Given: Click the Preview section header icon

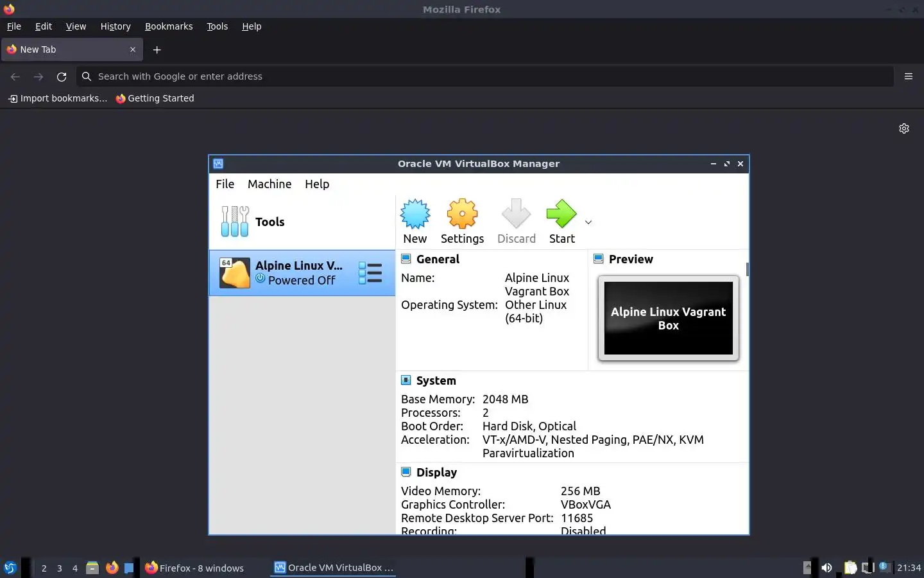Looking at the screenshot, I should pos(599,259).
